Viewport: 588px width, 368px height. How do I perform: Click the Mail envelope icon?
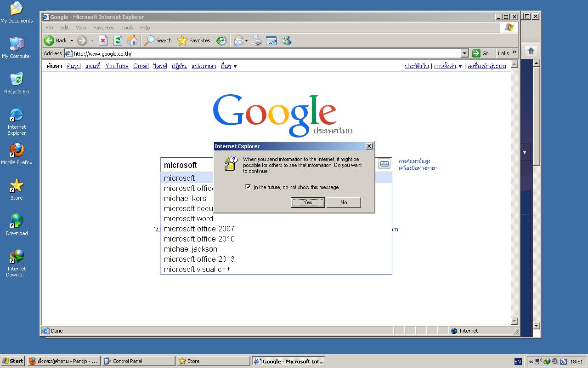pos(238,40)
